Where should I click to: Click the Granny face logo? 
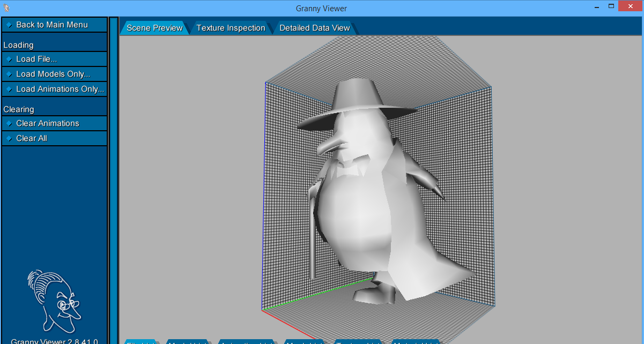pos(55,301)
